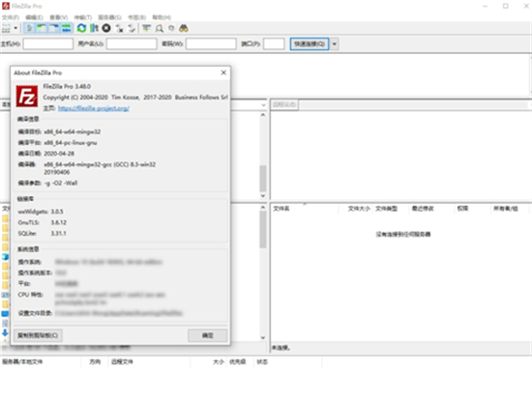Open the 帮助(H) menu
Viewport: 532px width, 400px height.
click(162, 17)
